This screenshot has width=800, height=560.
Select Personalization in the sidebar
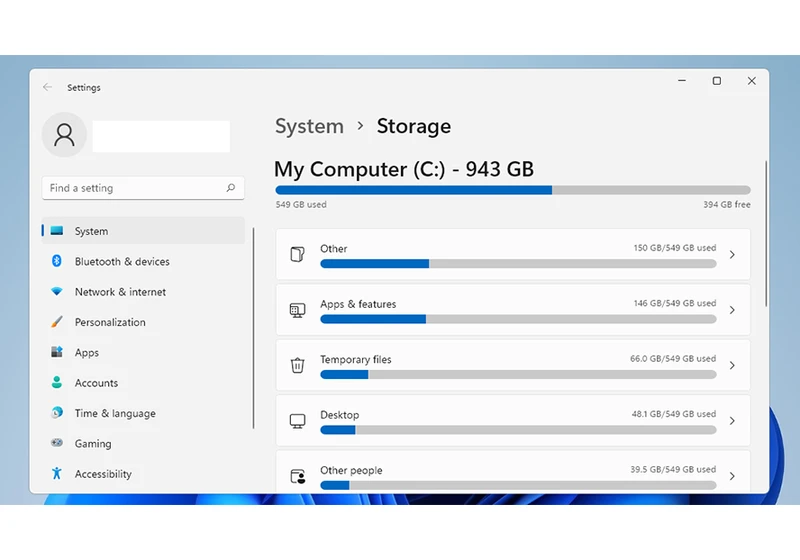(x=143, y=322)
